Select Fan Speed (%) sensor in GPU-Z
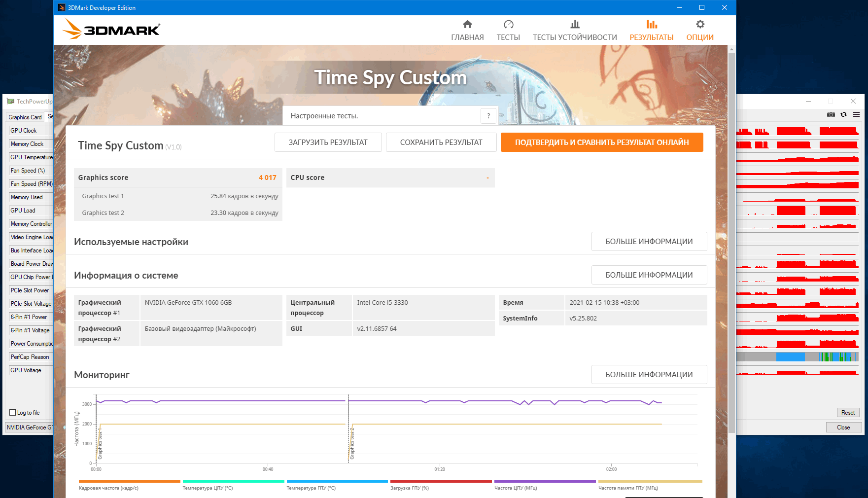868x498 pixels. [x=31, y=171]
